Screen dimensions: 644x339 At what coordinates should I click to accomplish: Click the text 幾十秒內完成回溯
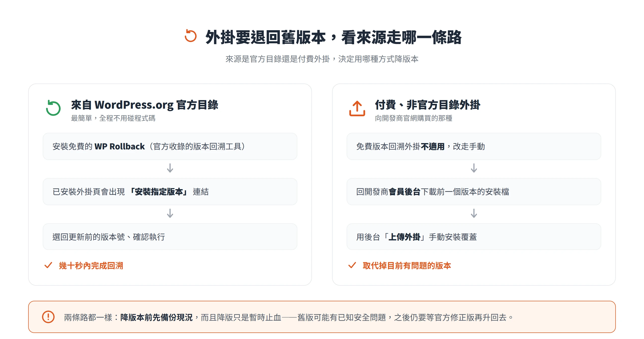[91, 266]
